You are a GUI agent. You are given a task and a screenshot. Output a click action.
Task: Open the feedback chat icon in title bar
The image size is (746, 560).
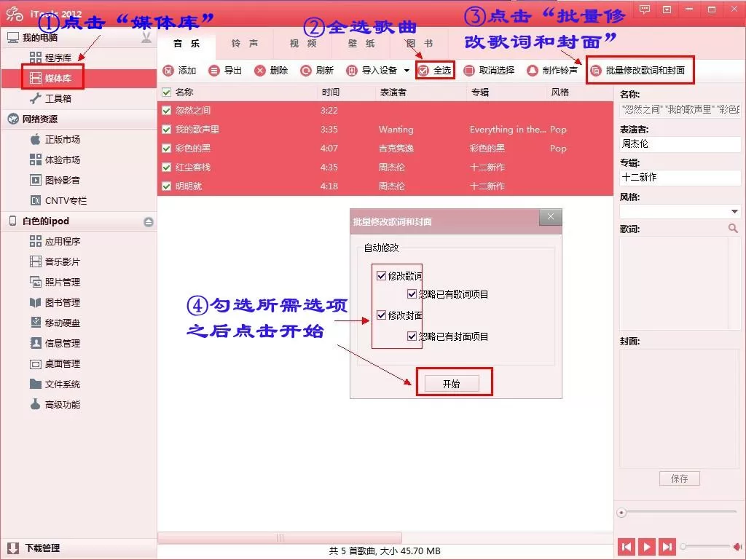coord(645,9)
